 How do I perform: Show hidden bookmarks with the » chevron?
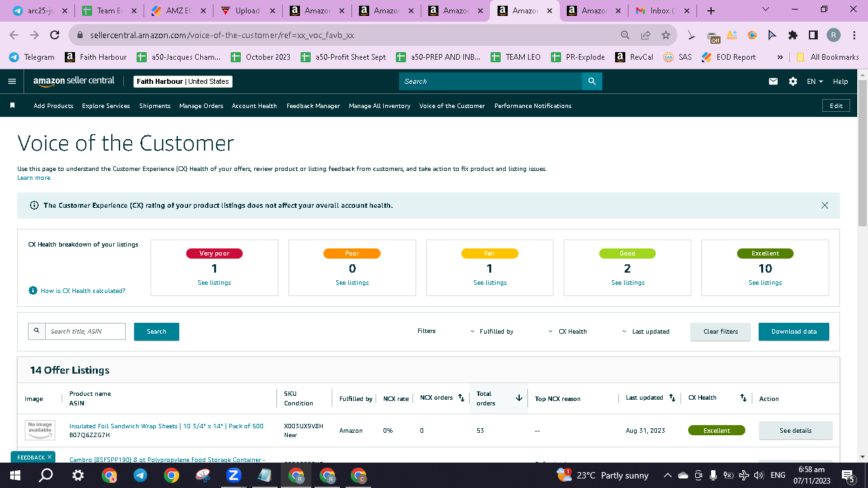point(780,57)
